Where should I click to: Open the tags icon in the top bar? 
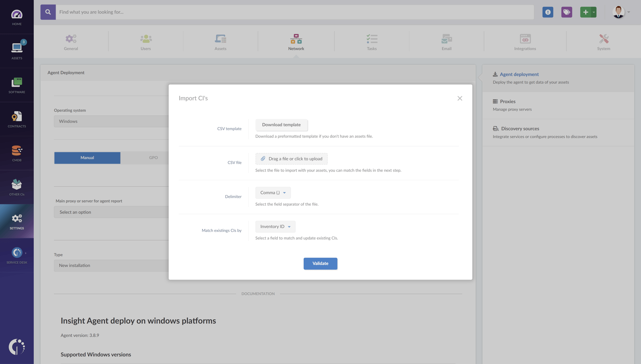566,12
